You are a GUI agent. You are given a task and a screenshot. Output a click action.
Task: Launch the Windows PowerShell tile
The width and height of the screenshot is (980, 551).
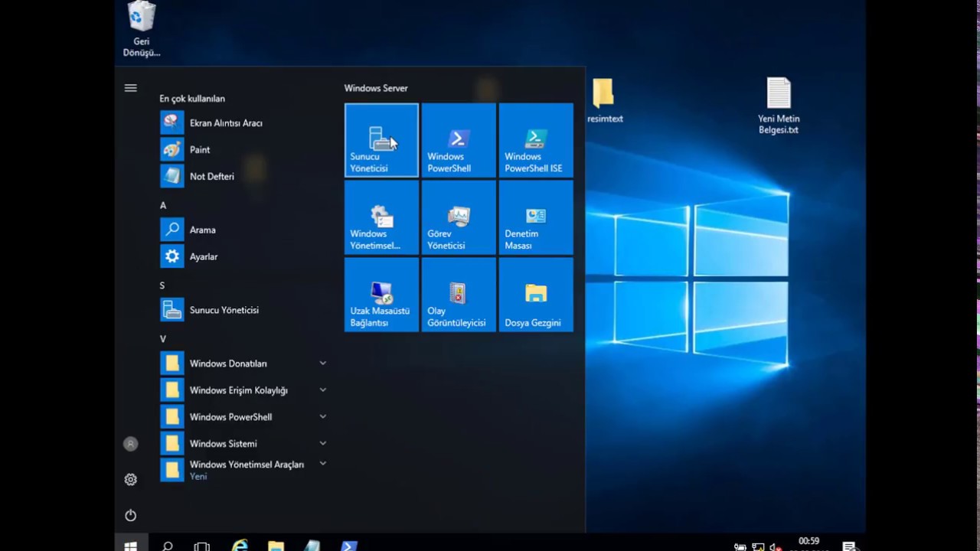(x=459, y=140)
